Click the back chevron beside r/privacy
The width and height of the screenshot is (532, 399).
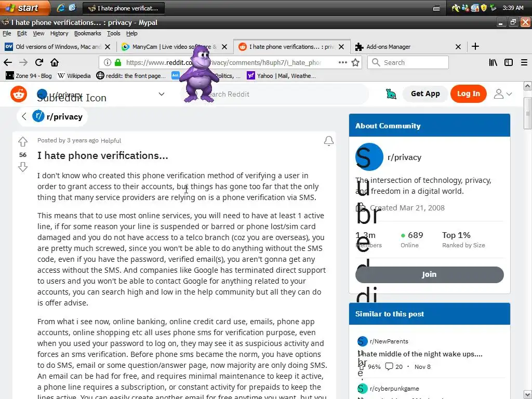click(x=24, y=116)
